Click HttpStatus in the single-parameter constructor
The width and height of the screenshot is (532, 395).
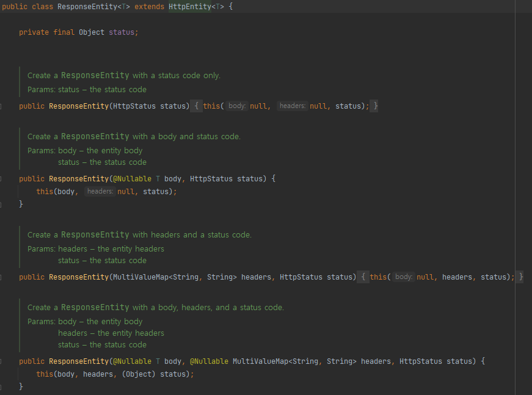134,106
